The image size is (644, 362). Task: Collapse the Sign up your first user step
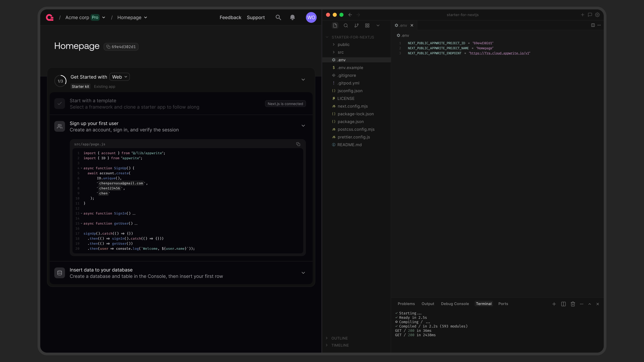tap(303, 126)
